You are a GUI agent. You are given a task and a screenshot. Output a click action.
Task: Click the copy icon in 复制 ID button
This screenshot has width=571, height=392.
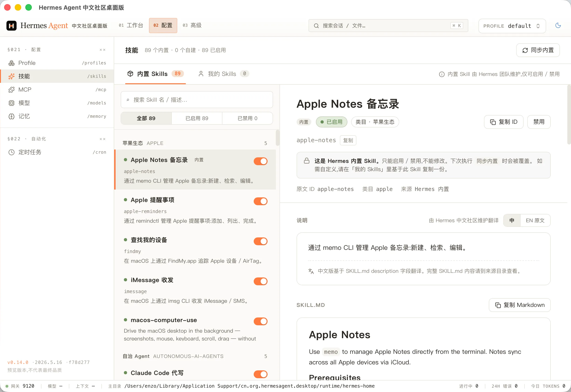[x=493, y=122]
